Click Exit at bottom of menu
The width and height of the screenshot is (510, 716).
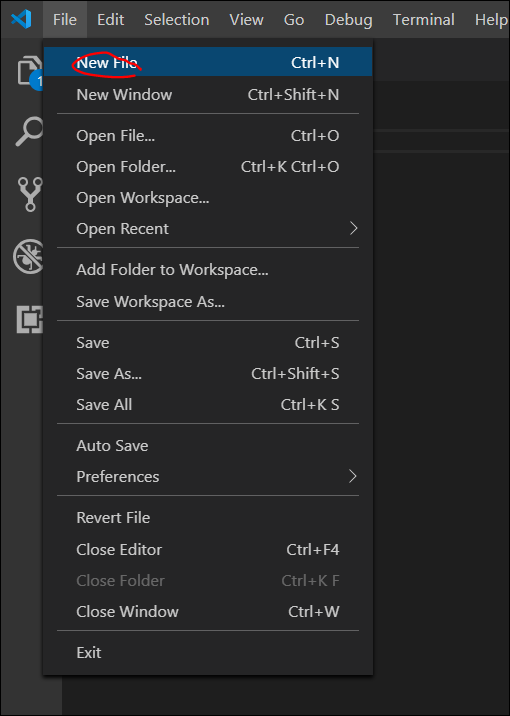click(208, 653)
